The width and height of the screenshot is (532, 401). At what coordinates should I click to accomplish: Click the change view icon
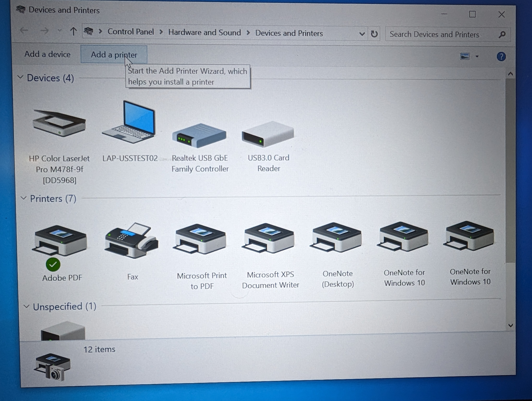pos(465,57)
